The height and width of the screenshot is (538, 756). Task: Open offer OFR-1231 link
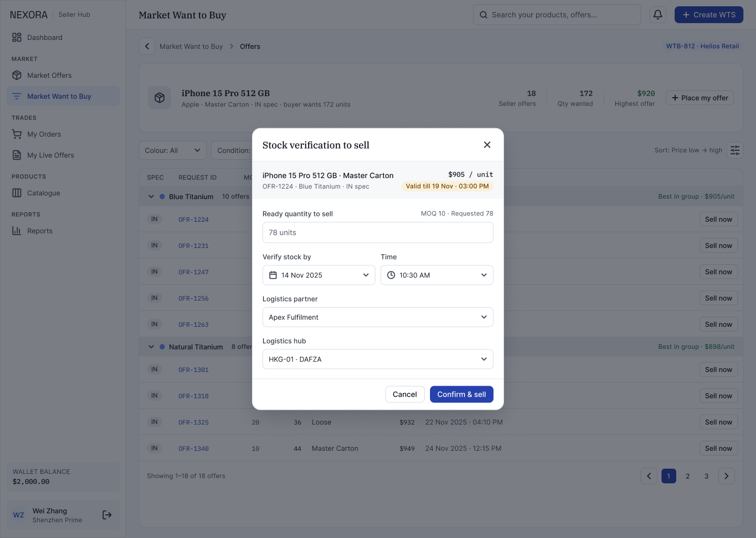coord(194,246)
